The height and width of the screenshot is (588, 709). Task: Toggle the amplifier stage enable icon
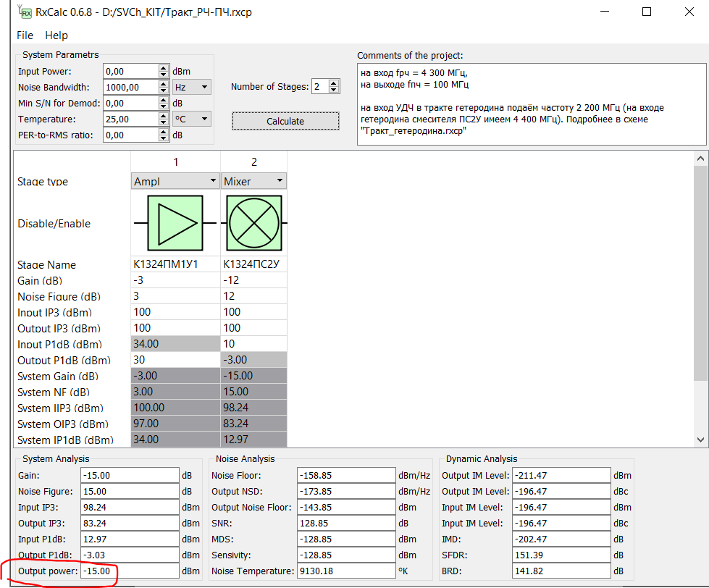click(x=175, y=223)
